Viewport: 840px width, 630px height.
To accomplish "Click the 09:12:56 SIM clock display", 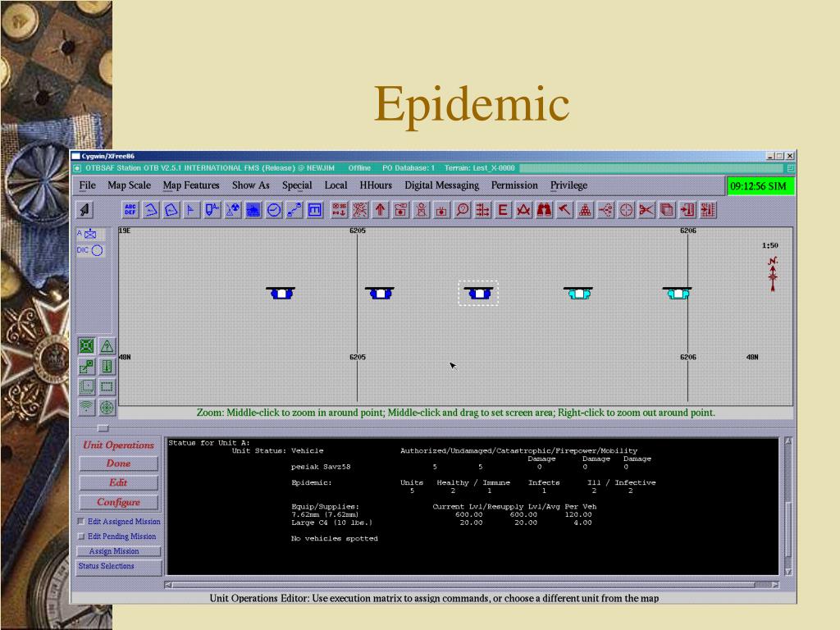I will pyautogui.click(x=759, y=186).
